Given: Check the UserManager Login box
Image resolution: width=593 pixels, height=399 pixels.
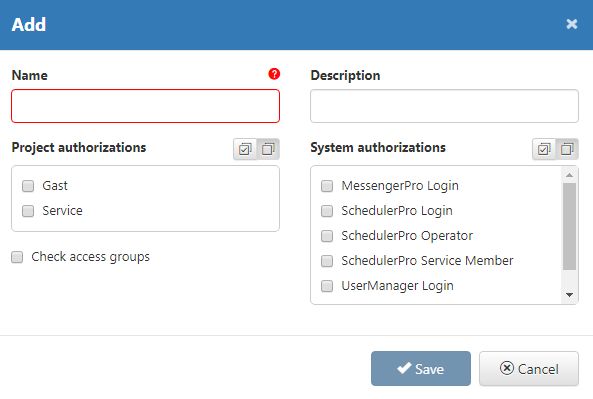Looking at the screenshot, I should click(327, 286).
